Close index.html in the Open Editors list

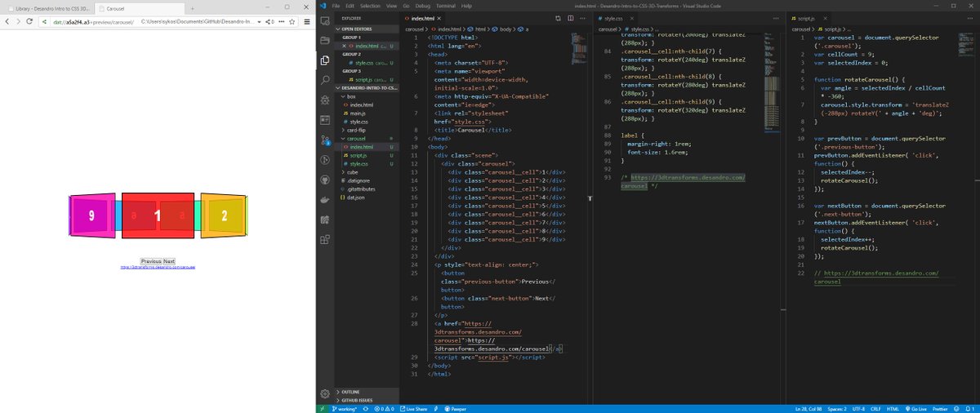click(345, 46)
